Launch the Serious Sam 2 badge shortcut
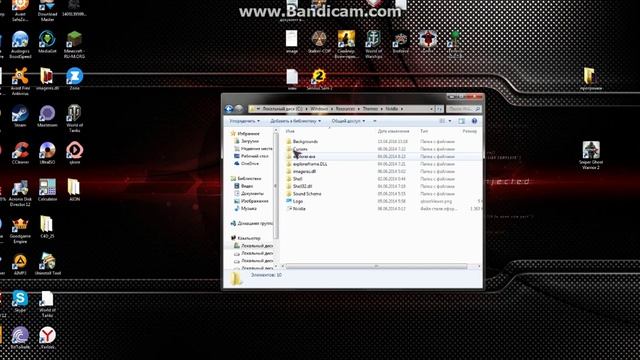640x360 pixels. point(319,79)
